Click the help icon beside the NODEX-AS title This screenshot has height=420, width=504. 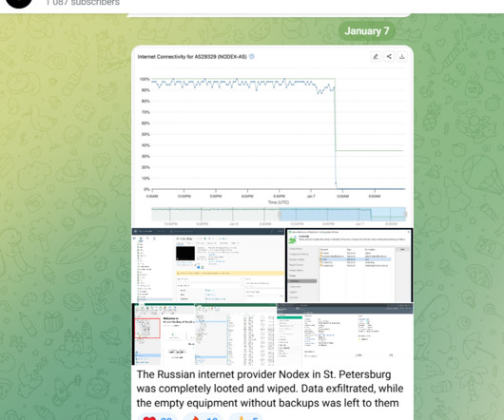(252, 56)
